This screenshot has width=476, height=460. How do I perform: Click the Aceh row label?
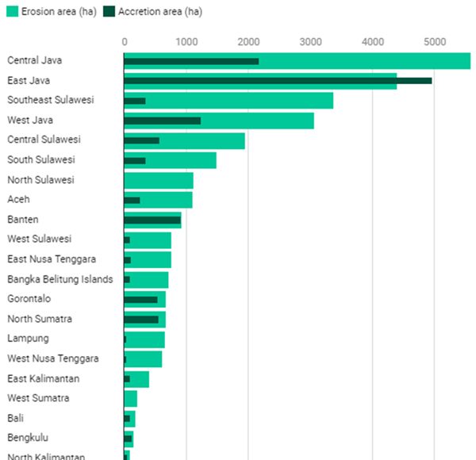(18, 199)
